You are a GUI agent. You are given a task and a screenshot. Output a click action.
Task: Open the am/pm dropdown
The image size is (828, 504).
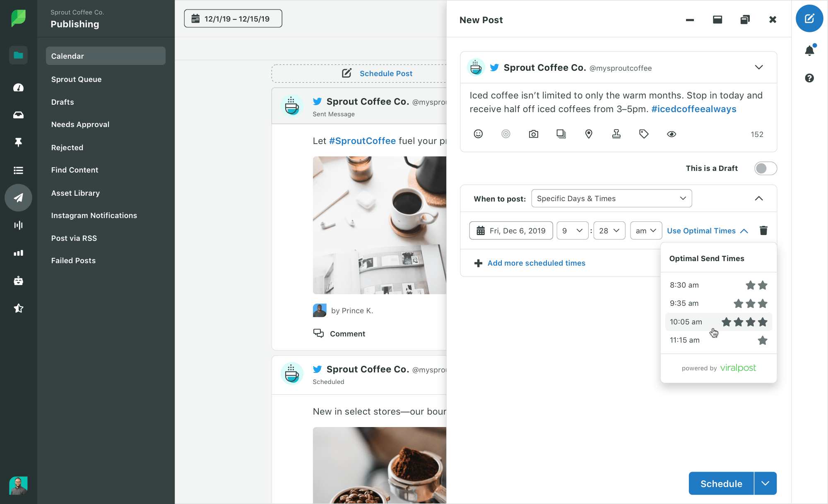point(646,230)
